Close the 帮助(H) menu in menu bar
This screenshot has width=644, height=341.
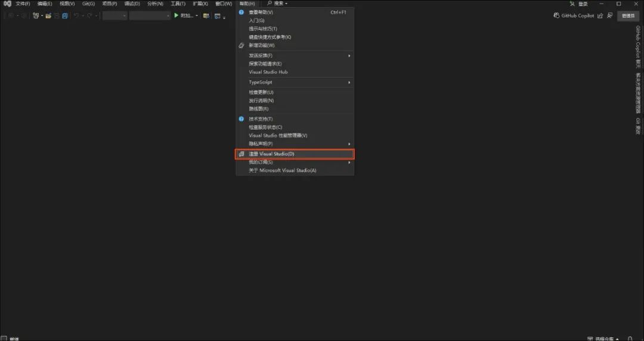pyautogui.click(x=247, y=4)
